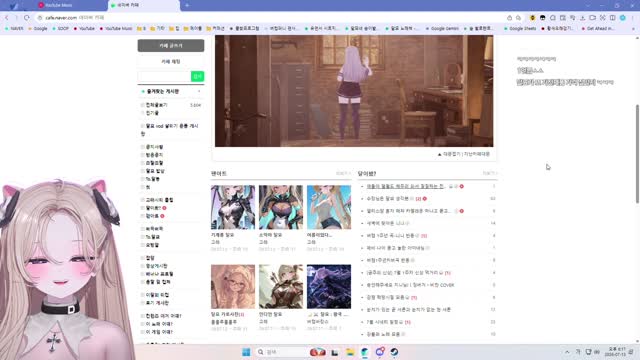Click the gray cafe write-post button
This screenshot has width=640, height=360.
pyautogui.click(x=171, y=45)
